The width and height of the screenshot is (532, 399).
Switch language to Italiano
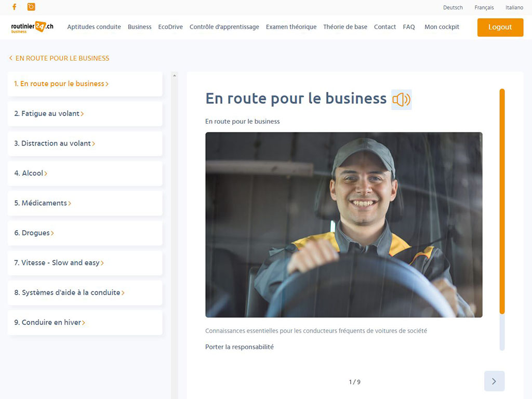point(514,8)
